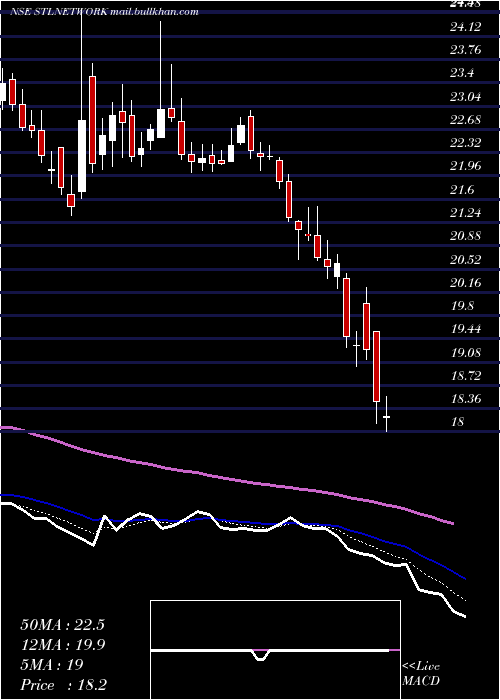Click the 21.96 price axis label
The height and width of the screenshot is (700, 500).
(x=465, y=166)
